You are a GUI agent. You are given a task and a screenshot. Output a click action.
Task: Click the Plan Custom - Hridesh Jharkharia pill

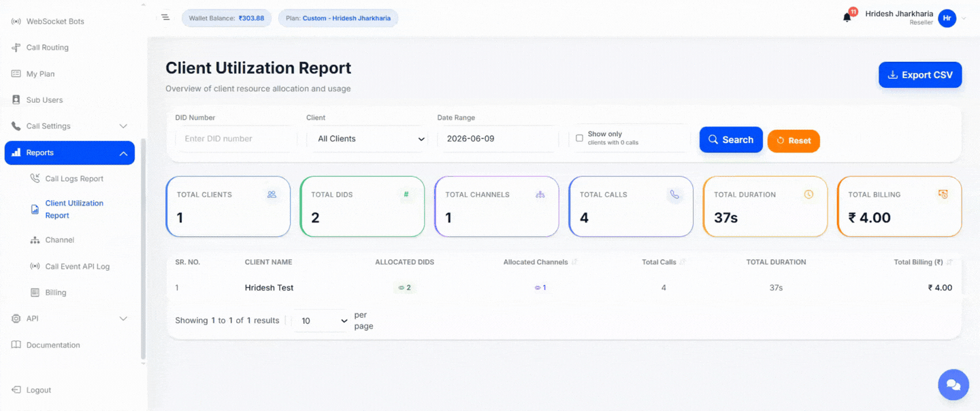tap(338, 18)
